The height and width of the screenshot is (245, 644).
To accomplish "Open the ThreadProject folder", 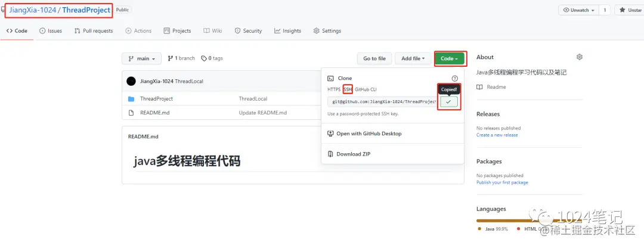I will pos(156,99).
